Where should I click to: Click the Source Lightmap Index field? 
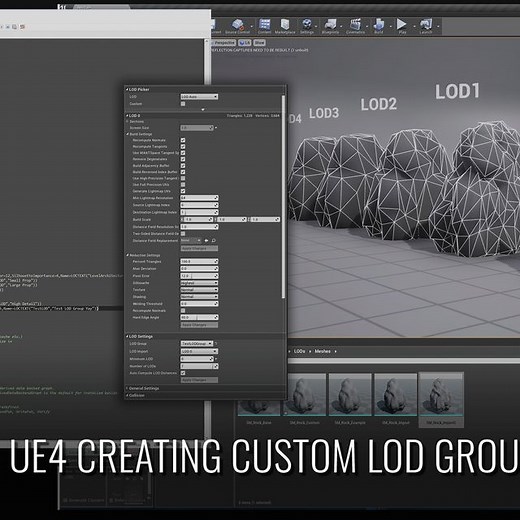[199, 205]
